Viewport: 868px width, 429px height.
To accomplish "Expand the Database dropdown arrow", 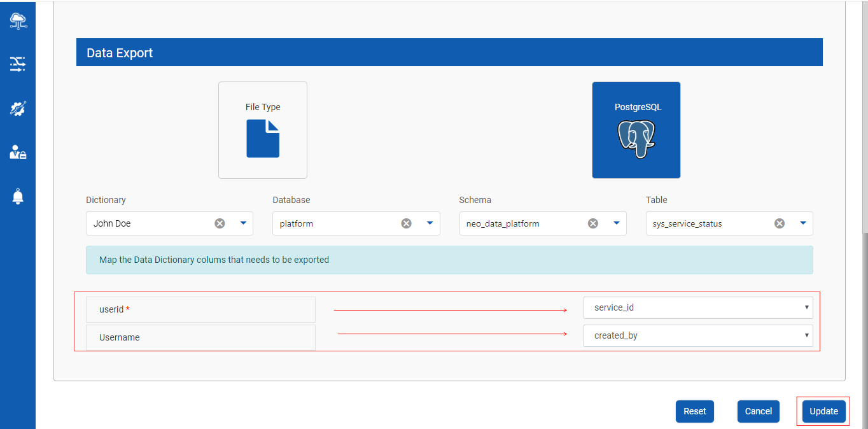I will click(430, 223).
